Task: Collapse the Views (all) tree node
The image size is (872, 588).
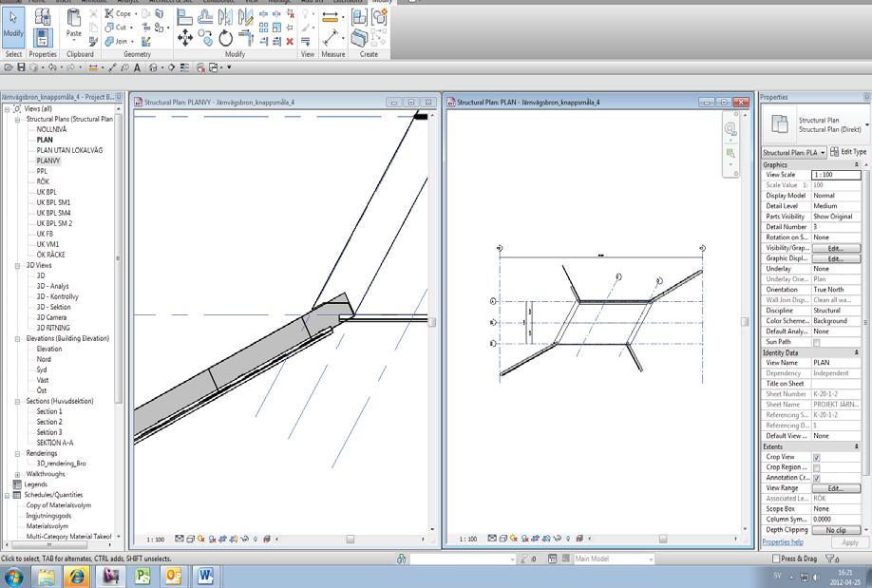Action: 8,109
